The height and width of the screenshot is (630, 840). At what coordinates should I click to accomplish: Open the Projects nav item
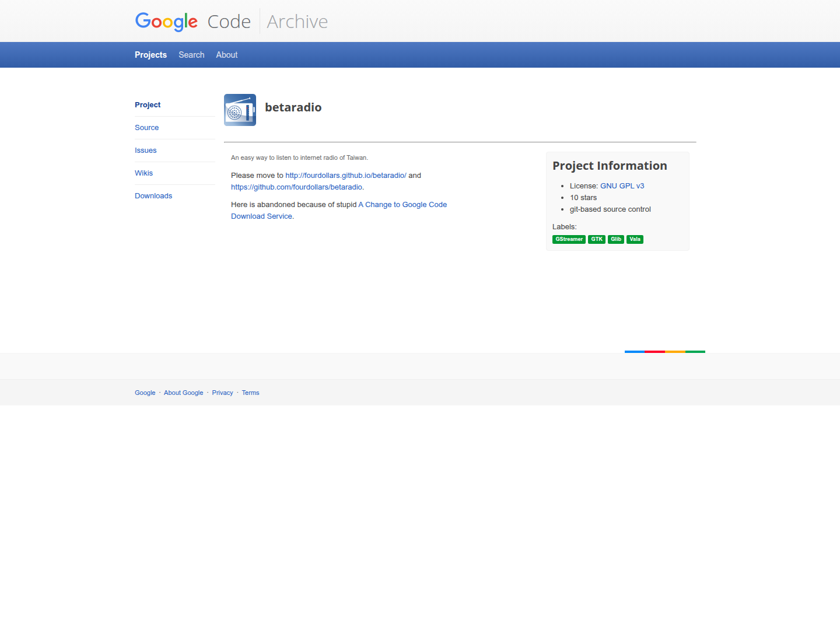[x=150, y=55]
